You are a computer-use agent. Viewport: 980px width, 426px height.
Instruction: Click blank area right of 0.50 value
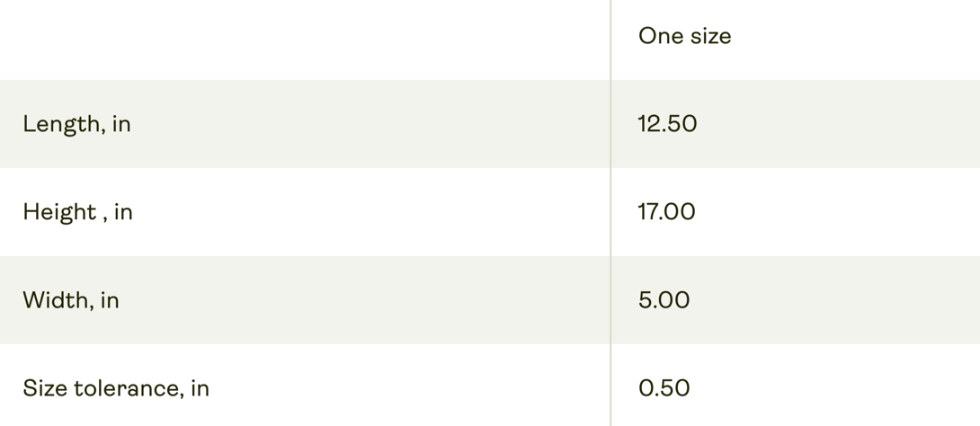pyautogui.click(x=836, y=388)
